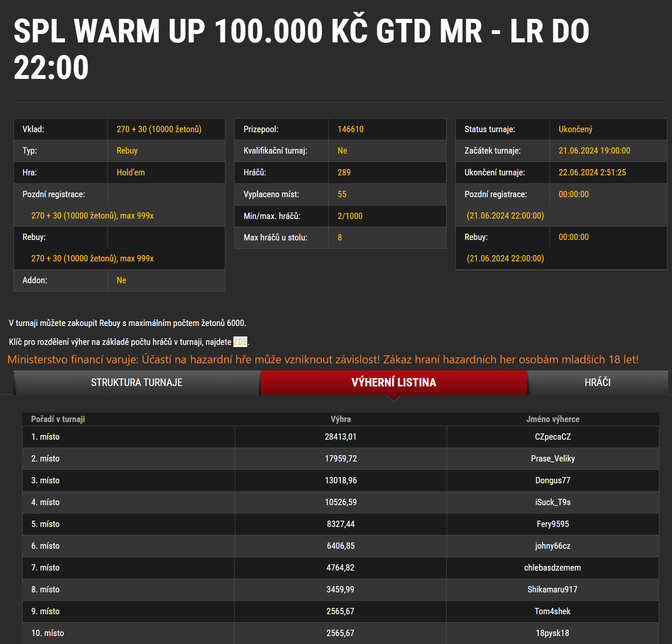Open the HRÁČI tab

click(x=598, y=382)
